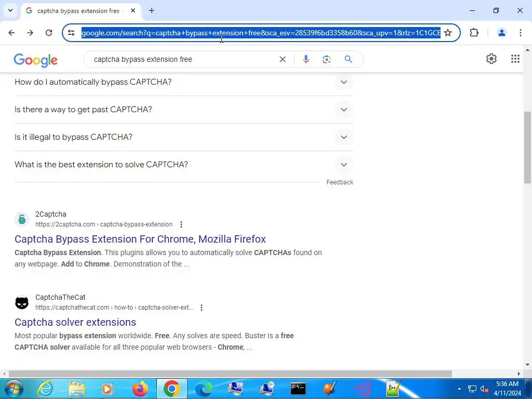Click the vertical scrollbar thumb
The width and height of the screenshot is (532, 399).
pos(527,147)
